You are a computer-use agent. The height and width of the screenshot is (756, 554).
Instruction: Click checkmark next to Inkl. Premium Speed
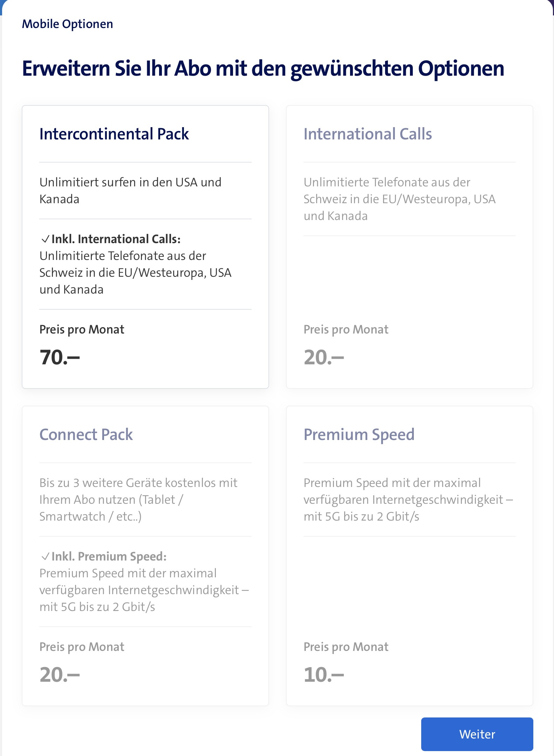click(45, 557)
